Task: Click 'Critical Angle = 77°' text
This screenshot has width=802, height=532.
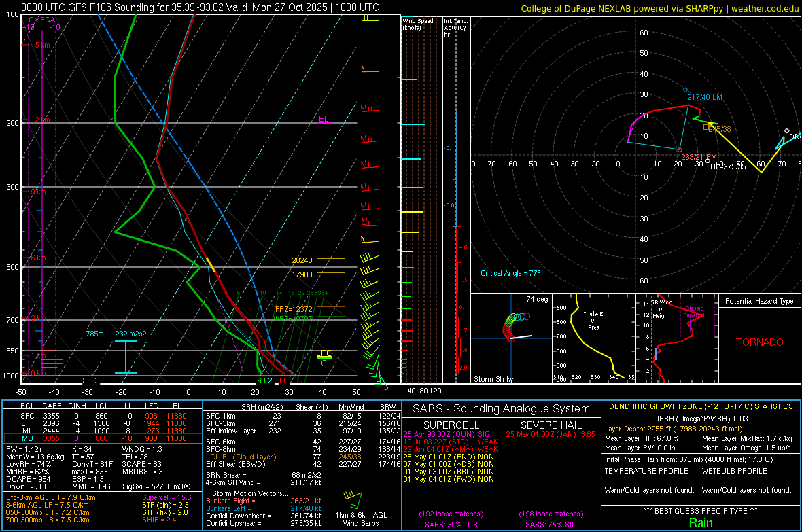Action: coord(510,273)
